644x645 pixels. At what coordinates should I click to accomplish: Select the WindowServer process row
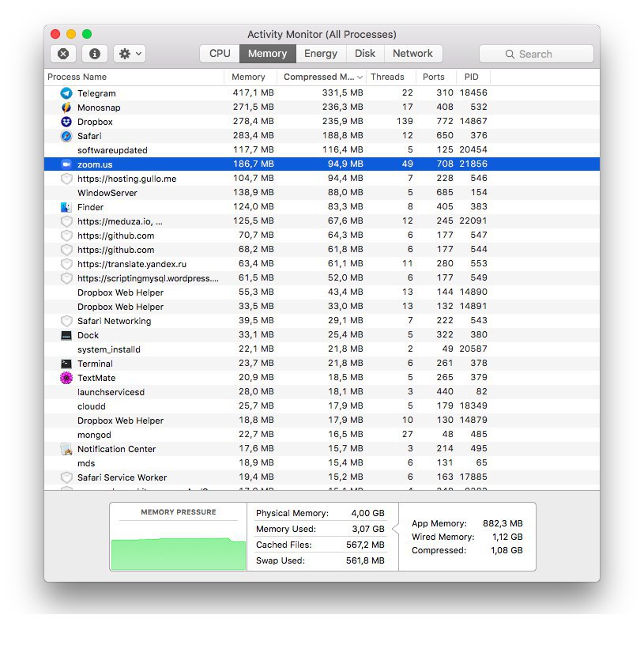[x=322, y=193]
